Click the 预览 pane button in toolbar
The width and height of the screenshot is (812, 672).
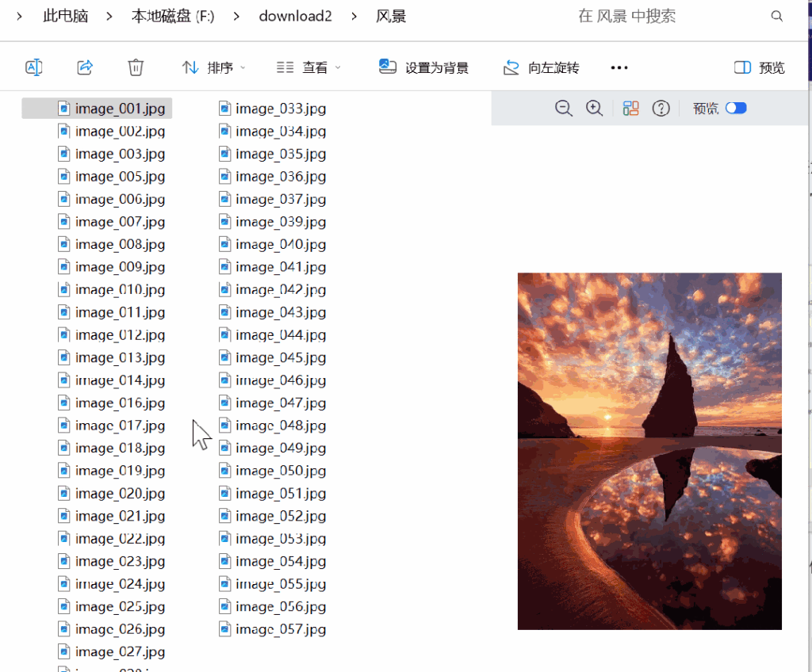pyautogui.click(x=760, y=67)
